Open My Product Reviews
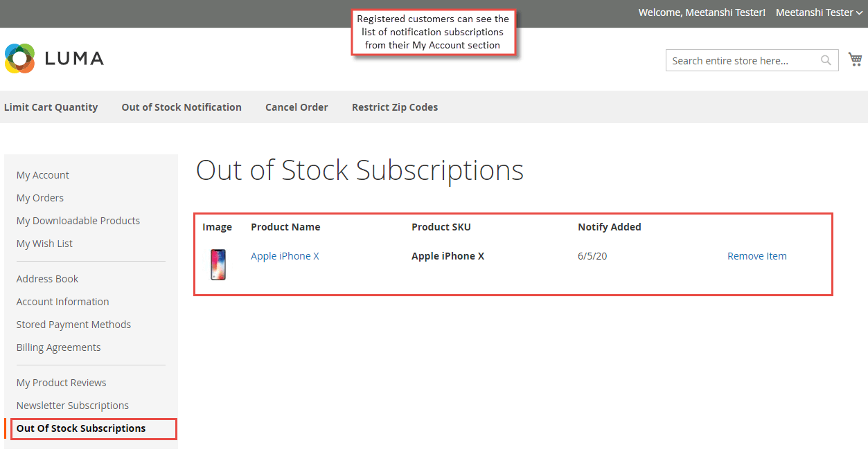Image resolution: width=868 pixels, height=454 pixels. tap(62, 383)
